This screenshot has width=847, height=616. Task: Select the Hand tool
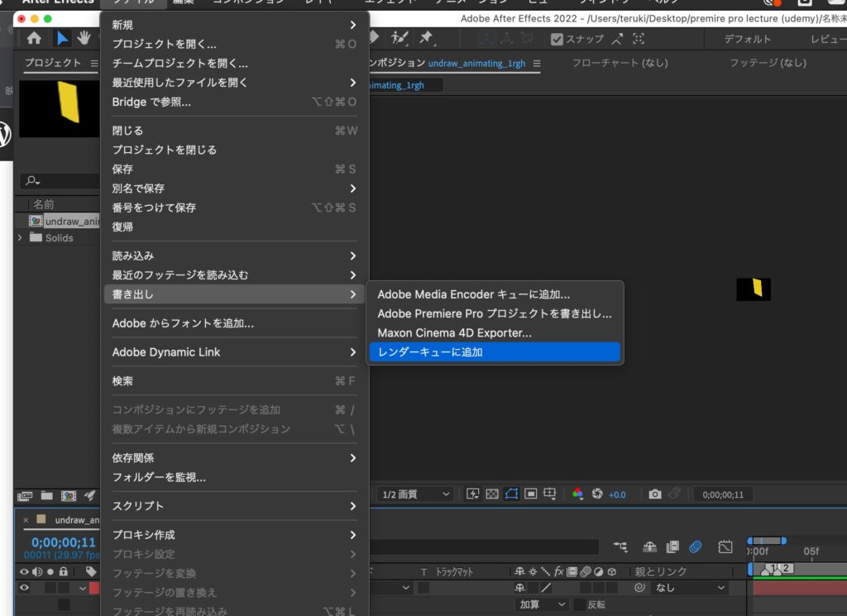coord(84,38)
